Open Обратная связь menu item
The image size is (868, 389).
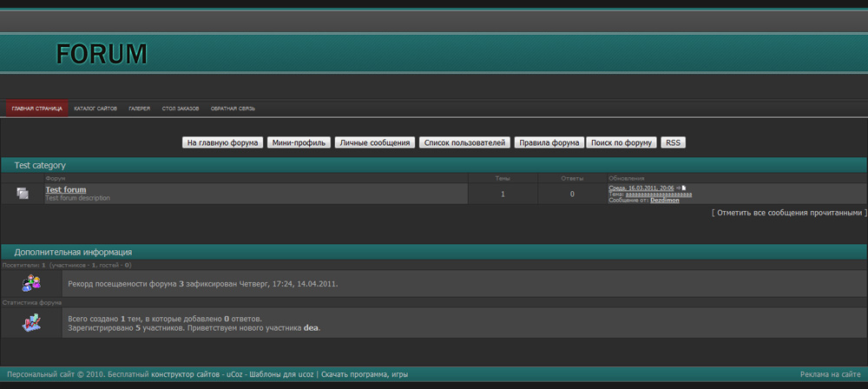click(233, 109)
